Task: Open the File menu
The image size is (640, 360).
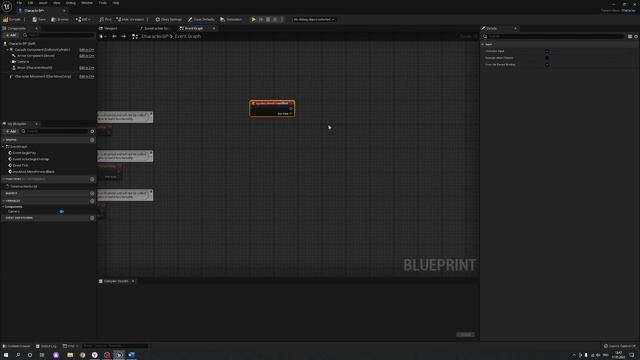Action: pyautogui.click(x=19, y=3)
